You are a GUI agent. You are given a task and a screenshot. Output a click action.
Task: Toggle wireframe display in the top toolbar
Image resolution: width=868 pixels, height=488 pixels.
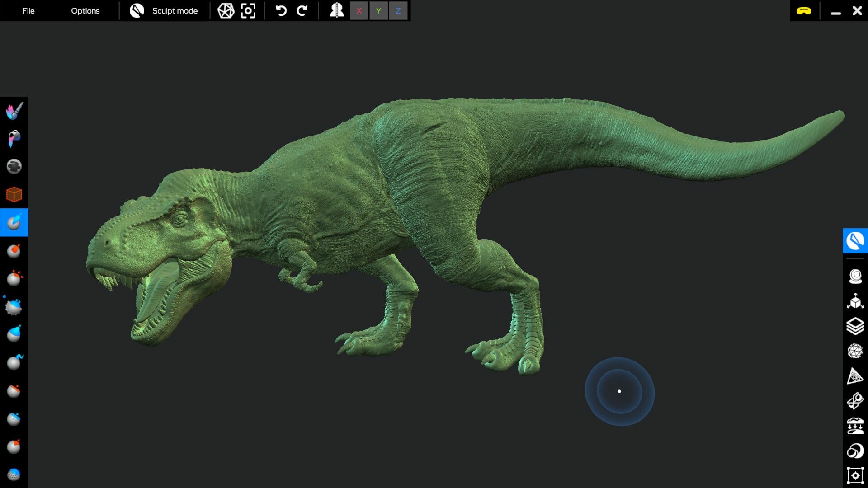tap(226, 10)
